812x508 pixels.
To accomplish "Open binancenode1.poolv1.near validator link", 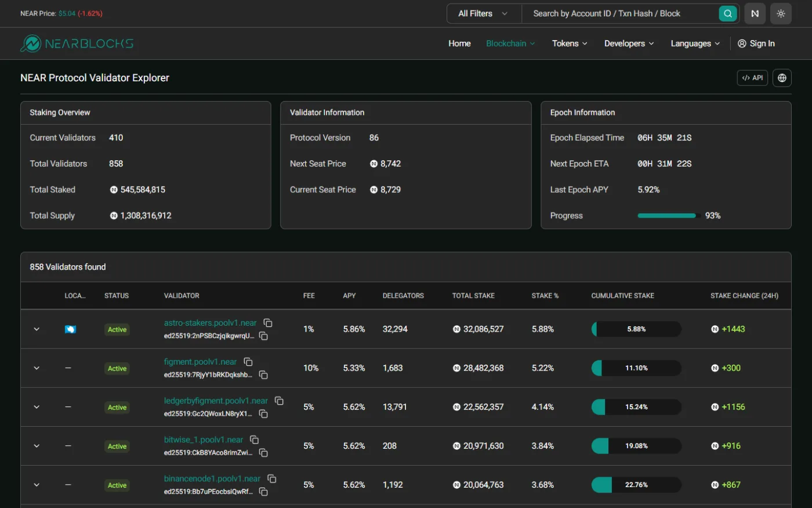I will [x=212, y=478].
